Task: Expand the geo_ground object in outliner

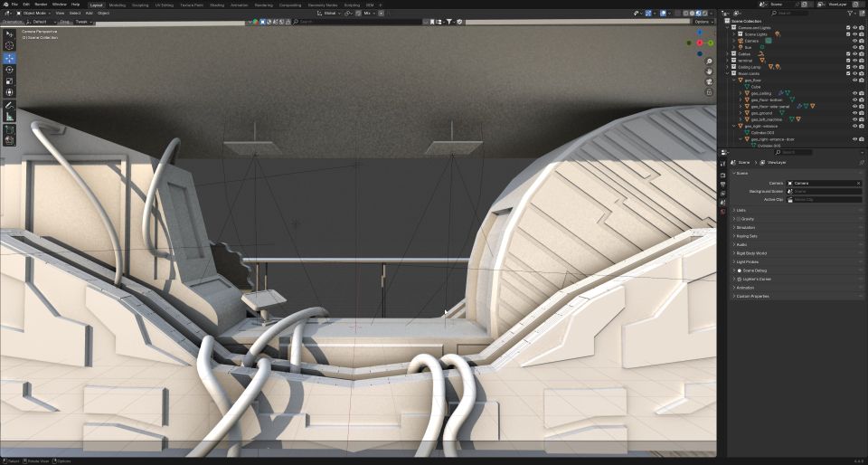Action: click(741, 113)
